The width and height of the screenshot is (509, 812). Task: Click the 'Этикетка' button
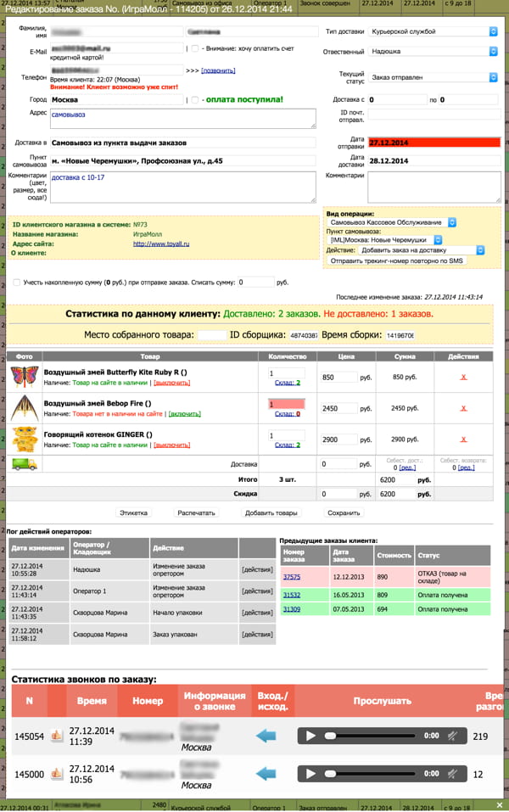133,512
